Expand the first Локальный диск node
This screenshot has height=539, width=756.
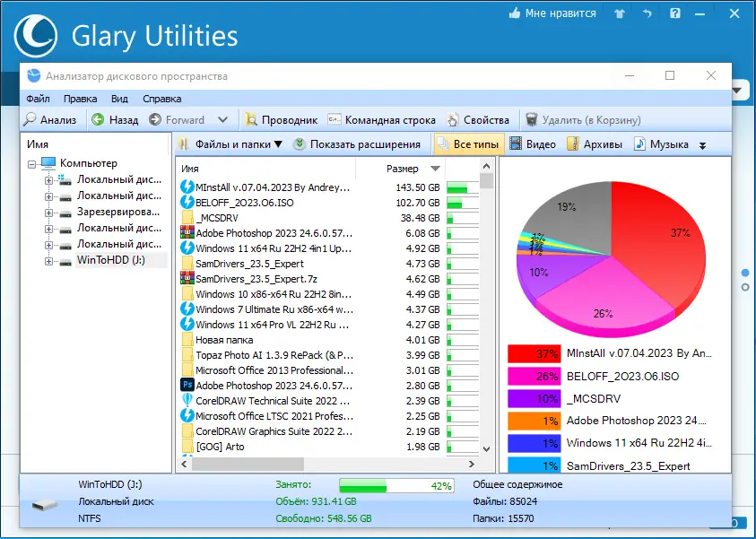tap(48, 180)
